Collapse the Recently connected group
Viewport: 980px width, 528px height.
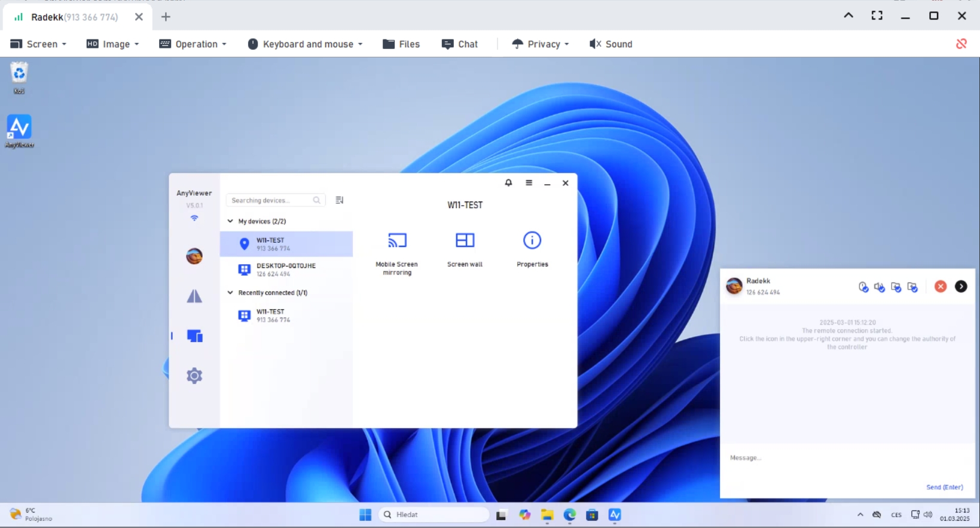(230, 293)
